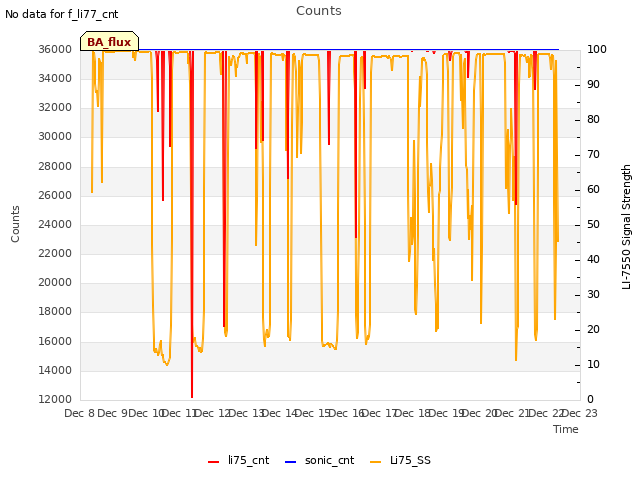
Task: Click the vertical 'Counts' y-axis title
Action: [15, 224]
